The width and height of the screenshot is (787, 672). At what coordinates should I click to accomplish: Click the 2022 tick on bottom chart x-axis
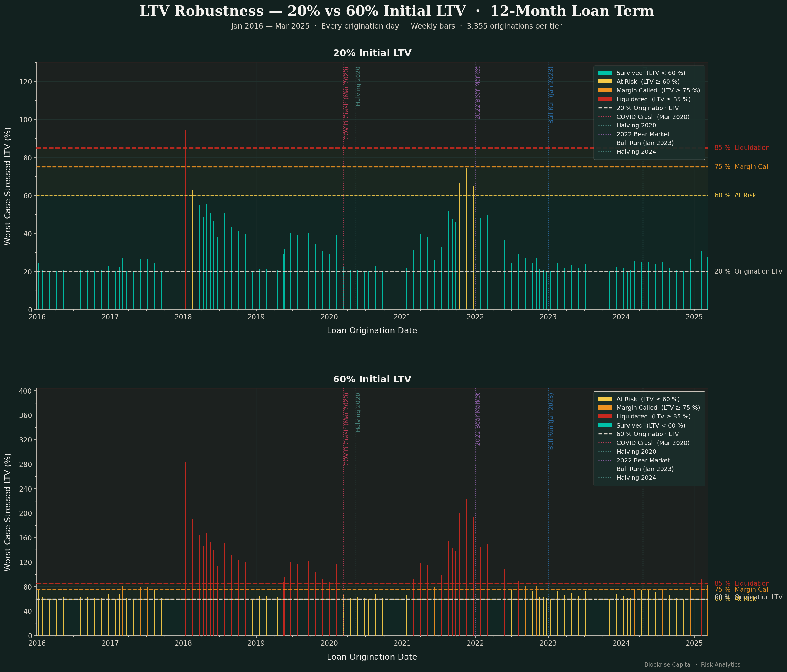(475, 643)
